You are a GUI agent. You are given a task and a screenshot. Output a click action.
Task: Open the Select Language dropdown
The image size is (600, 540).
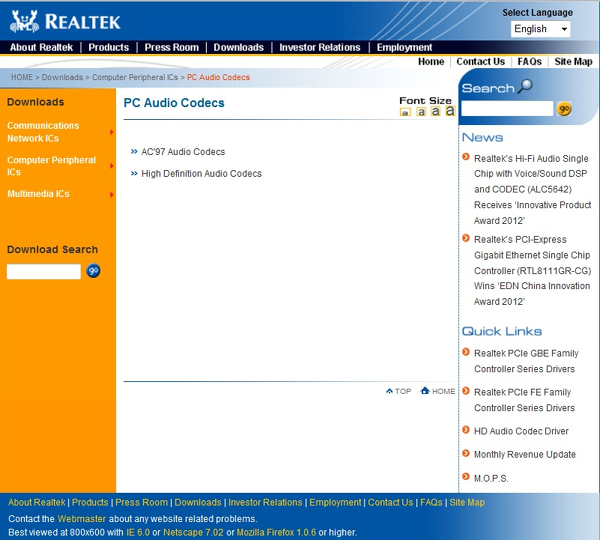(x=540, y=29)
